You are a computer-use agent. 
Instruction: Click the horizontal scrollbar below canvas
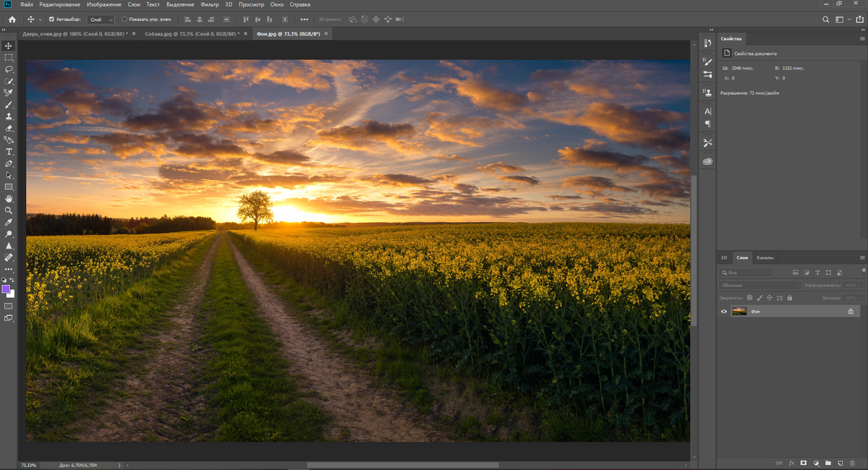pyautogui.click(x=403, y=465)
